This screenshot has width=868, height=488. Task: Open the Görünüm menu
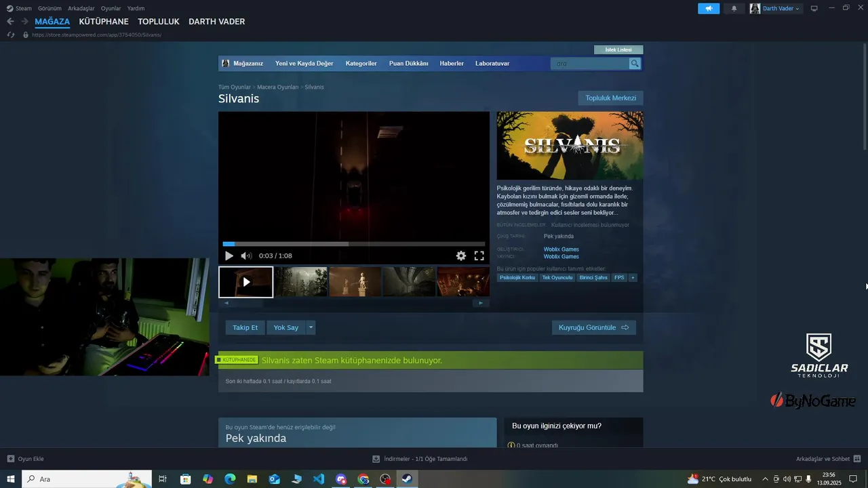click(50, 8)
